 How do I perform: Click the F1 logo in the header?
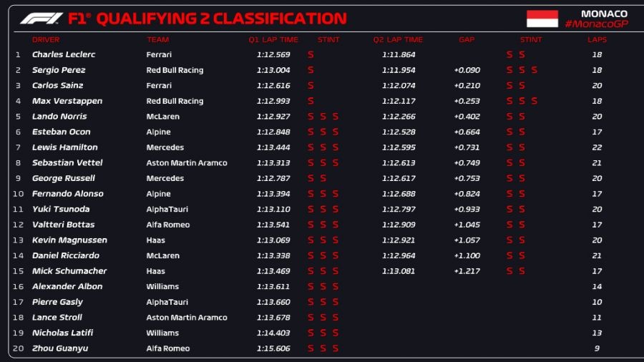(x=41, y=19)
